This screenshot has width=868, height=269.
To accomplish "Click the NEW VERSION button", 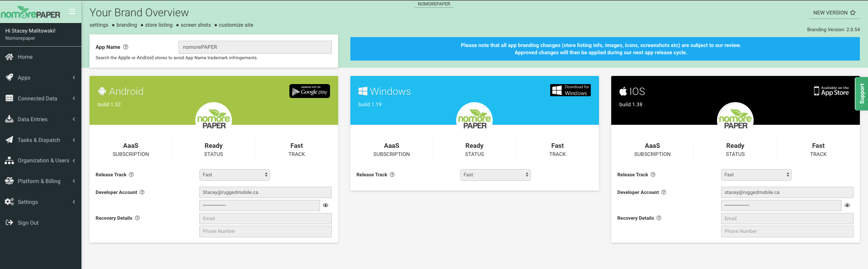I will tap(834, 13).
